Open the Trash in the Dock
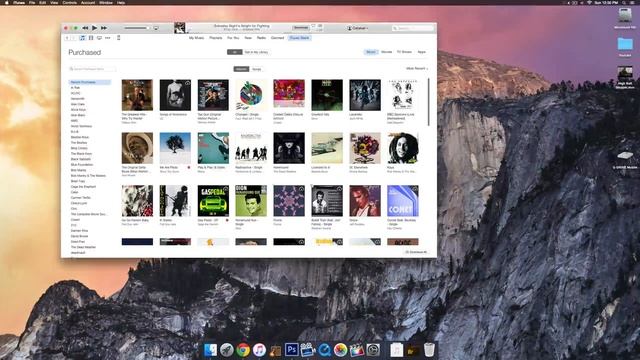Screen dimensions: 640x360 429,350
